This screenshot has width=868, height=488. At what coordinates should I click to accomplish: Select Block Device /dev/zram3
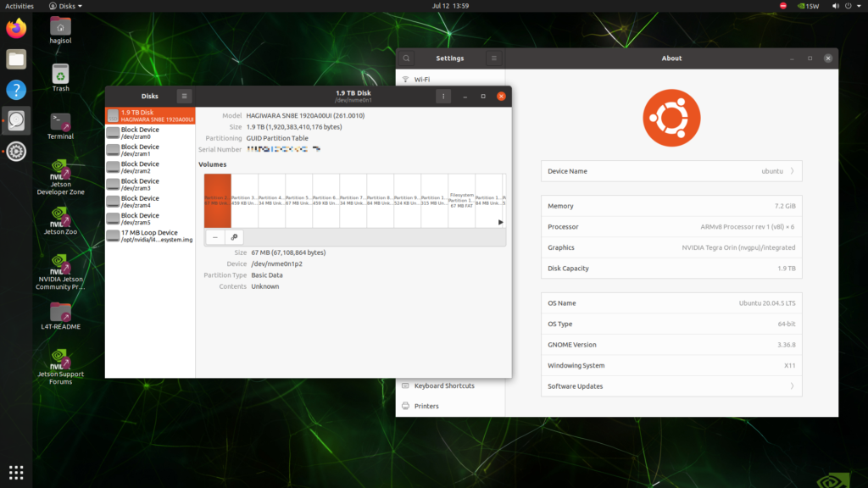tap(150, 184)
